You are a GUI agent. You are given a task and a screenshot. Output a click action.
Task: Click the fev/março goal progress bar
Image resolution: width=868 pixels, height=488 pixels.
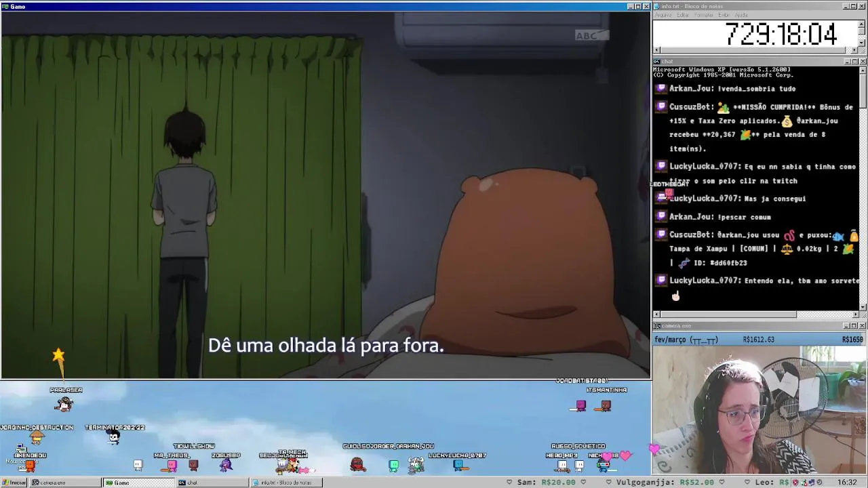(x=759, y=340)
